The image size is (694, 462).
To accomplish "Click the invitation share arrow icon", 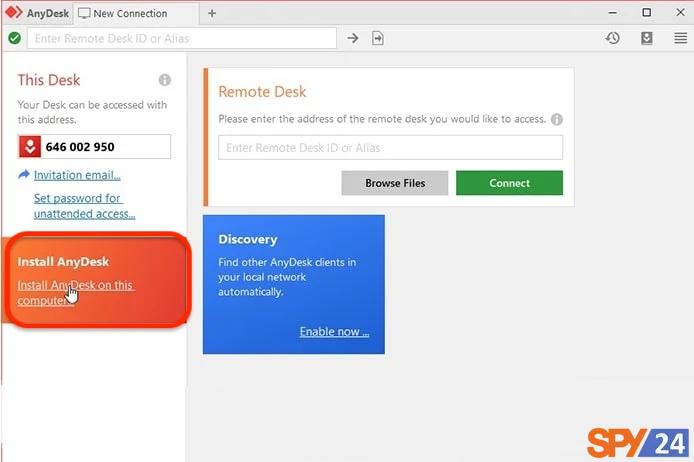I will coord(24,174).
